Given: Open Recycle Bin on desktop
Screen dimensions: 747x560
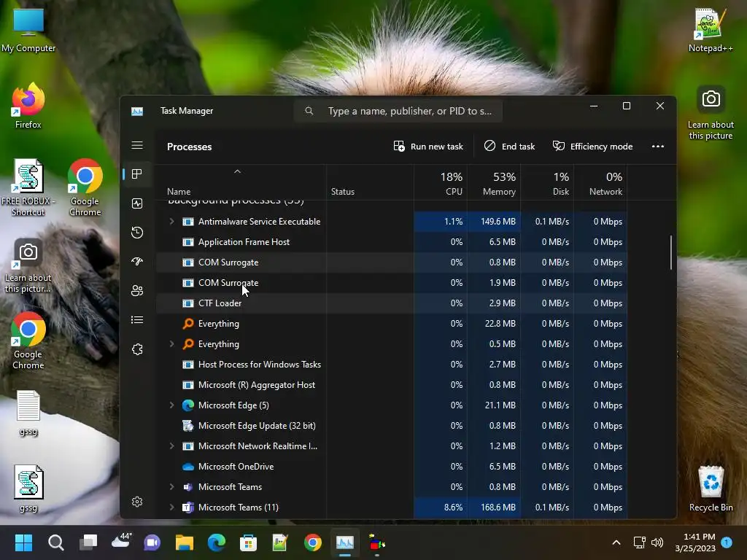Looking at the screenshot, I should click(711, 488).
